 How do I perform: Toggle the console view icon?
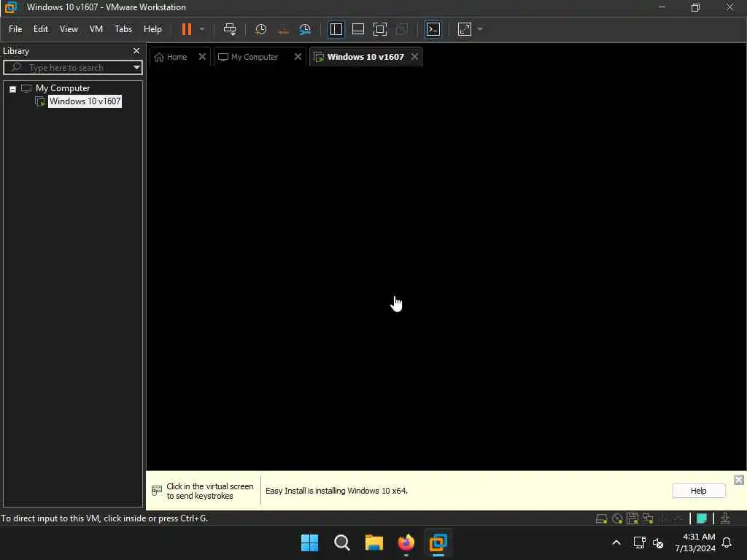pos(433,29)
